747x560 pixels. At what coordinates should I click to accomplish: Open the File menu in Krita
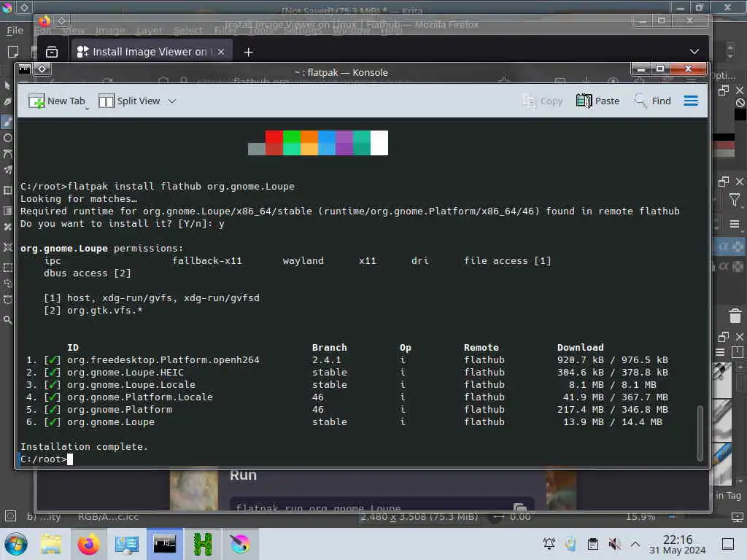(15, 30)
